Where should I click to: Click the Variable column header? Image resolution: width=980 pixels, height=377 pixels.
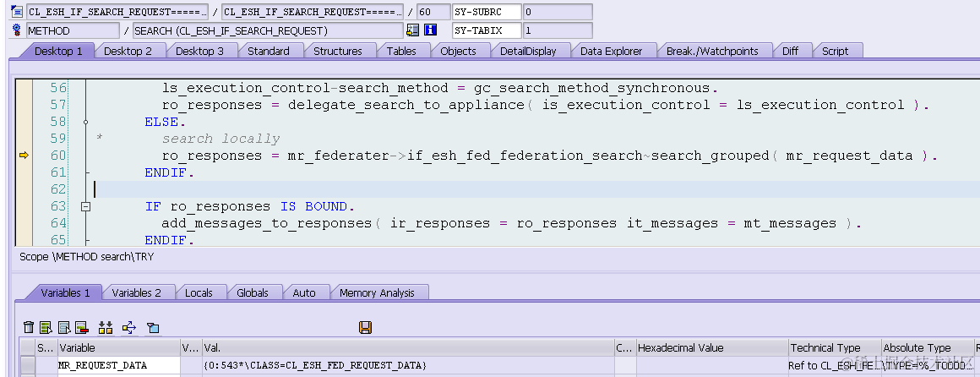(119, 348)
